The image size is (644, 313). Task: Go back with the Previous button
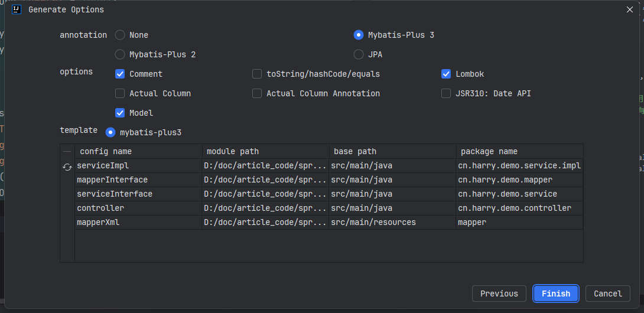(x=499, y=294)
